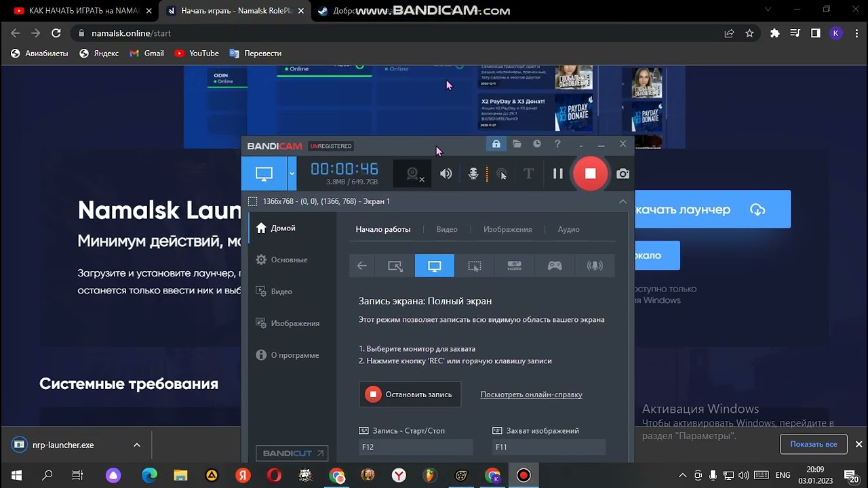Screen dimensions: 868x488
Task: Click the webcam overlay icon in Bandicam
Action: pyautogui.click(x=413, y=174)
